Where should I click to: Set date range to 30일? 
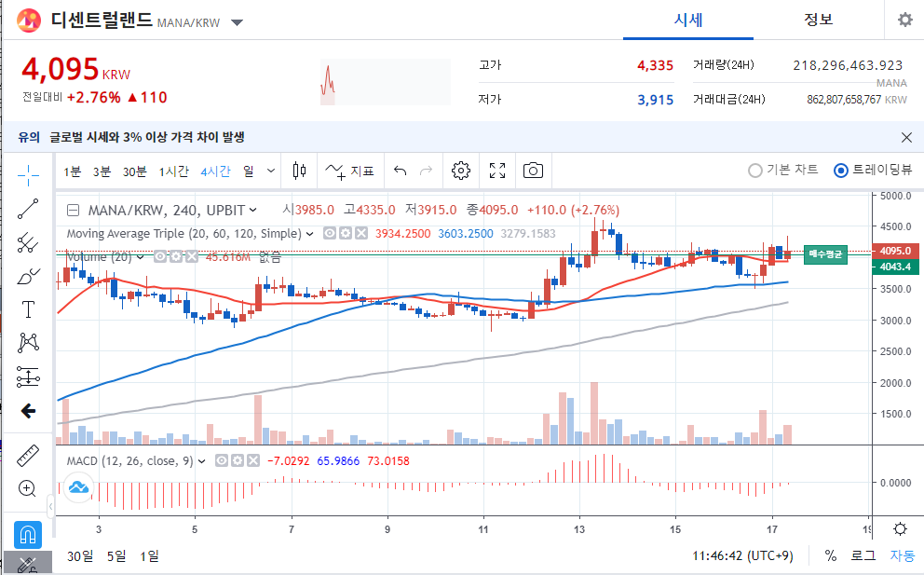point(80,556)
